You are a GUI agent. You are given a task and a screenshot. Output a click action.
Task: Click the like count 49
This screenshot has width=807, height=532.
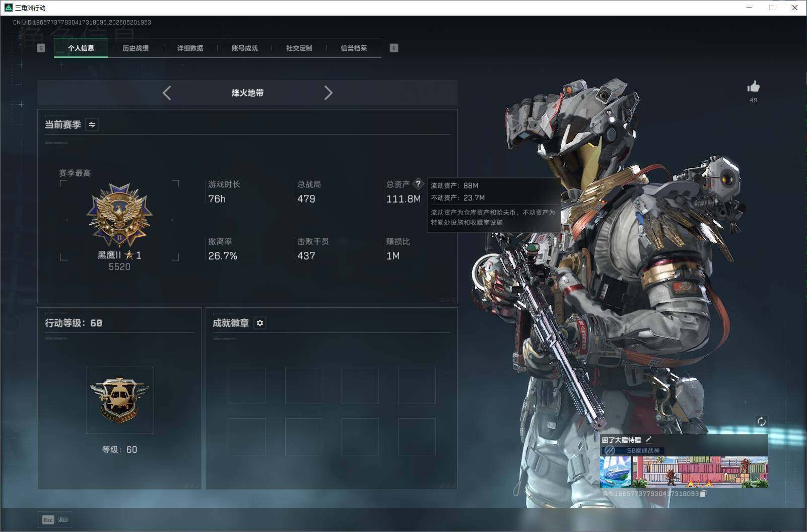753,100
